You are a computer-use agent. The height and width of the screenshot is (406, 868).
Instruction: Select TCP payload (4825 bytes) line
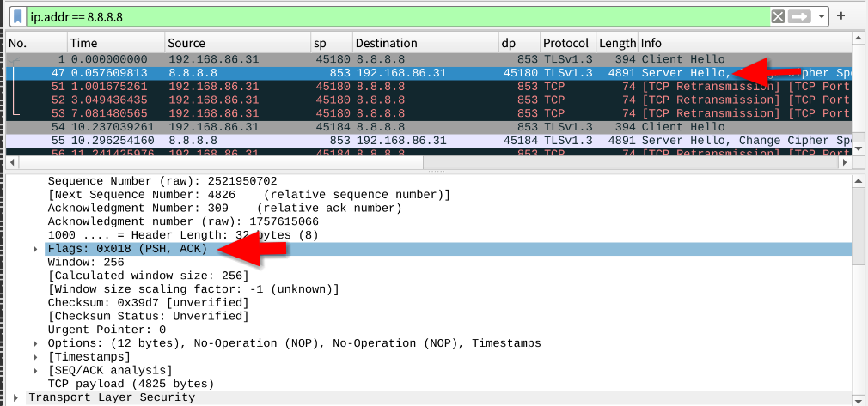pyautogui.click(x=131, y=384)
